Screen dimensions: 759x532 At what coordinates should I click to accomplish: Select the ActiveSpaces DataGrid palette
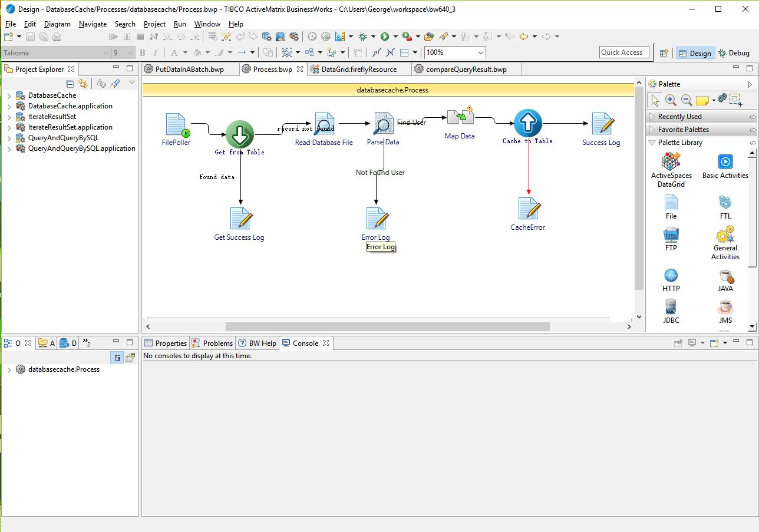click(671, 169)
